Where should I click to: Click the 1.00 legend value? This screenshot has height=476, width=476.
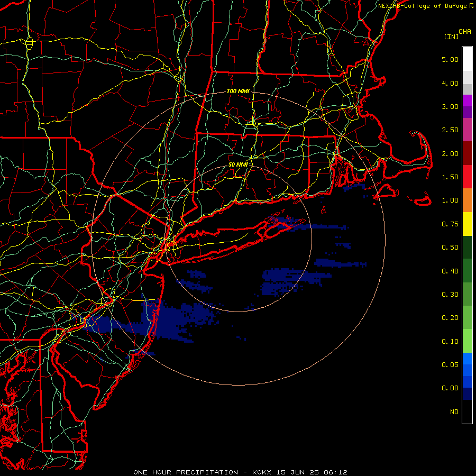(450, 200)
